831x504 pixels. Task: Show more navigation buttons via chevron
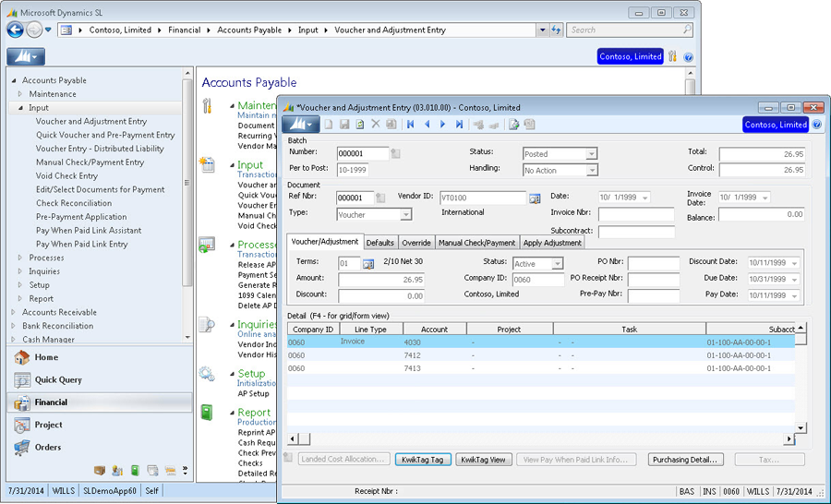click(185, 470)
